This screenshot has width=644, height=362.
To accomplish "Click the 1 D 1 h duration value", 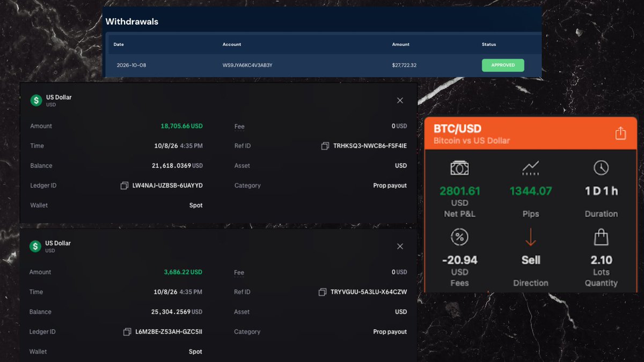I will click(601, 191).
